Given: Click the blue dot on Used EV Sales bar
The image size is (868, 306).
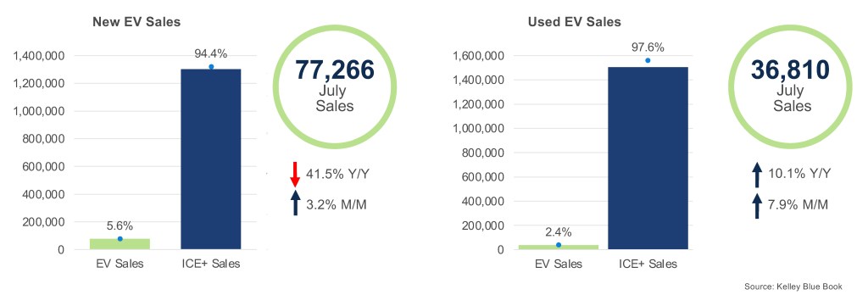Looking at the screenshot, I should click(559, 245).
